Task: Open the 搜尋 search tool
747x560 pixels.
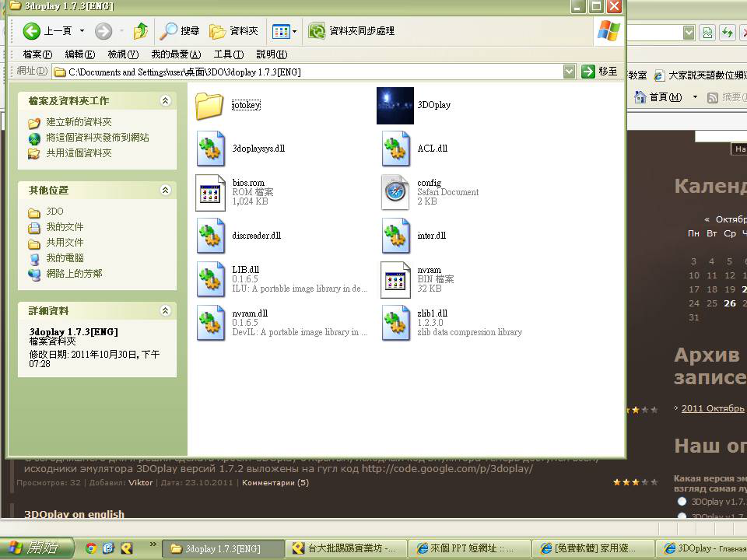Action: coord(179,31)
